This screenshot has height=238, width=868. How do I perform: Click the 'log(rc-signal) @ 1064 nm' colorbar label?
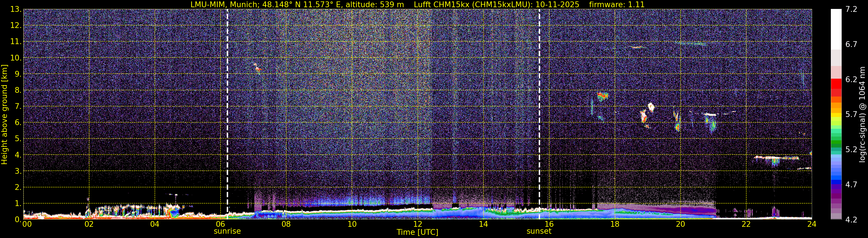862,114
